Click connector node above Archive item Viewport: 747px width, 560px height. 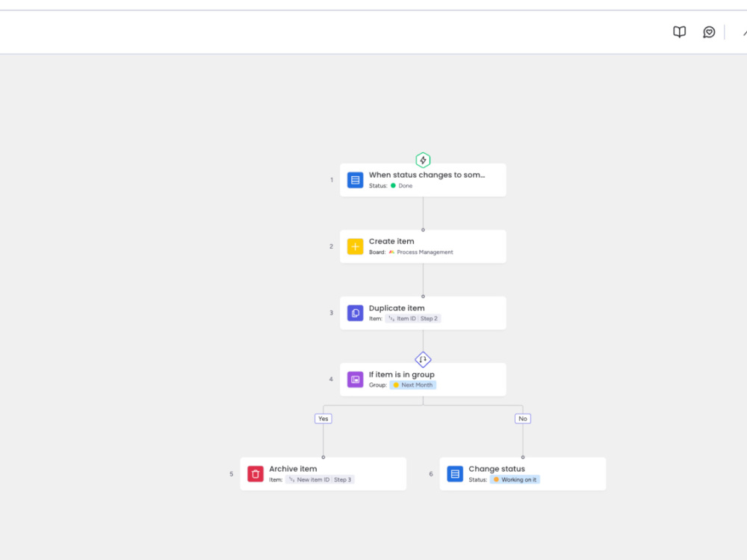tap(323, 457)
